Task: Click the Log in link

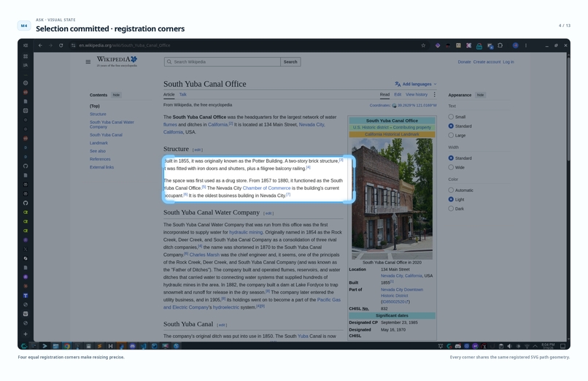Action: click(508, 62)
